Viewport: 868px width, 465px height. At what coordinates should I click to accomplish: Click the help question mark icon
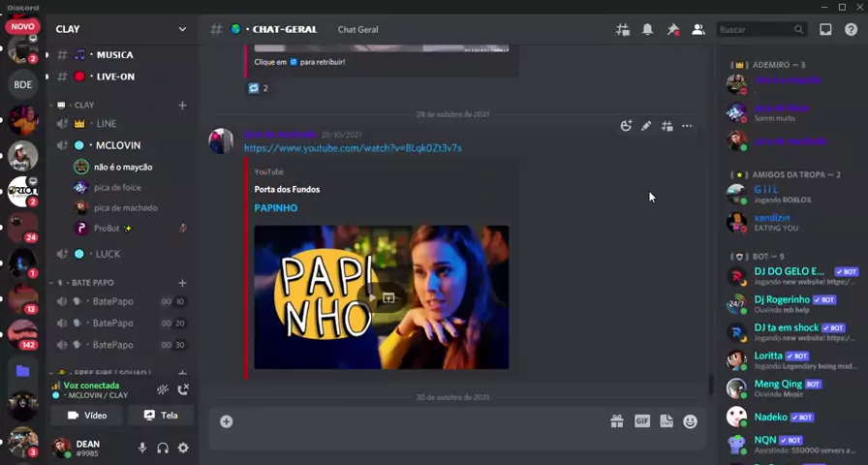(x=851, y=30)
